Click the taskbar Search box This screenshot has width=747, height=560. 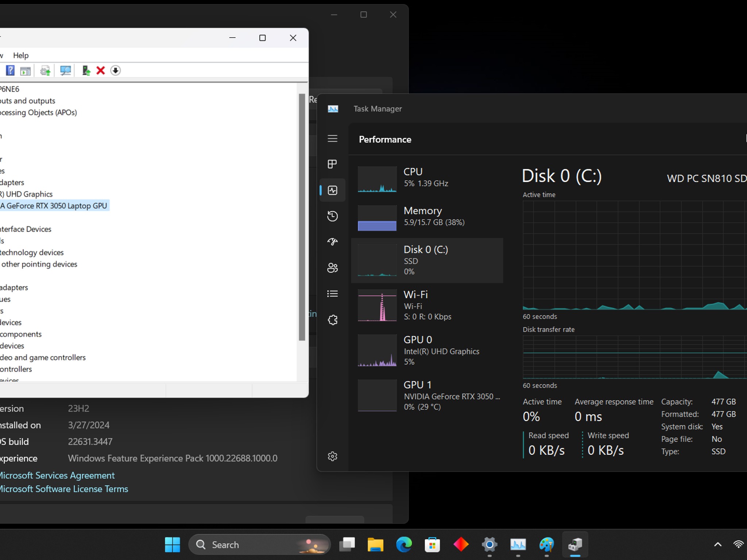(259, 545)
